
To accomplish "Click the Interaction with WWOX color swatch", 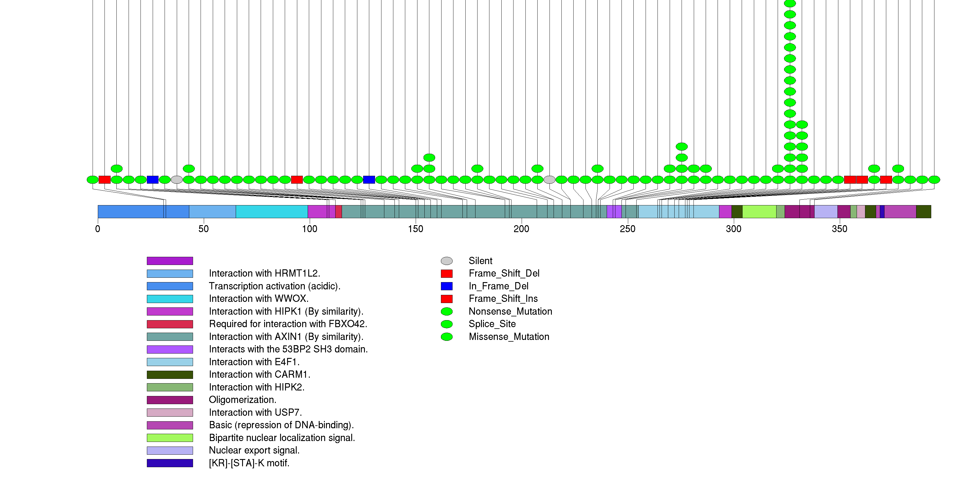I will 170,299.
